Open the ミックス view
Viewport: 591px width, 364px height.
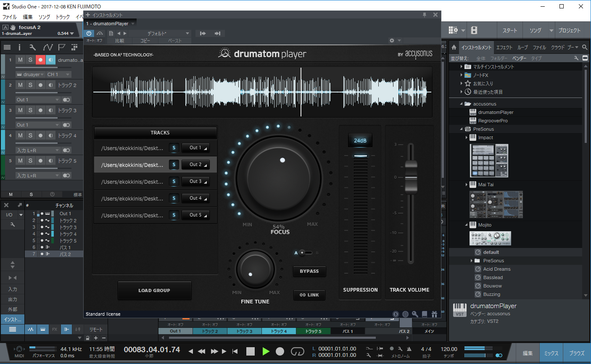(551, 353)
